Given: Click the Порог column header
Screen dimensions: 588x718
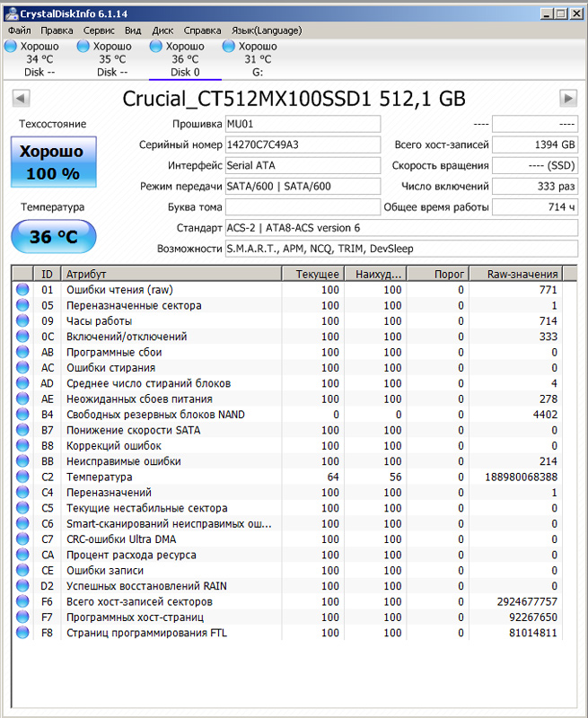Looking at the screenshot, I should (x=438, y=274).
